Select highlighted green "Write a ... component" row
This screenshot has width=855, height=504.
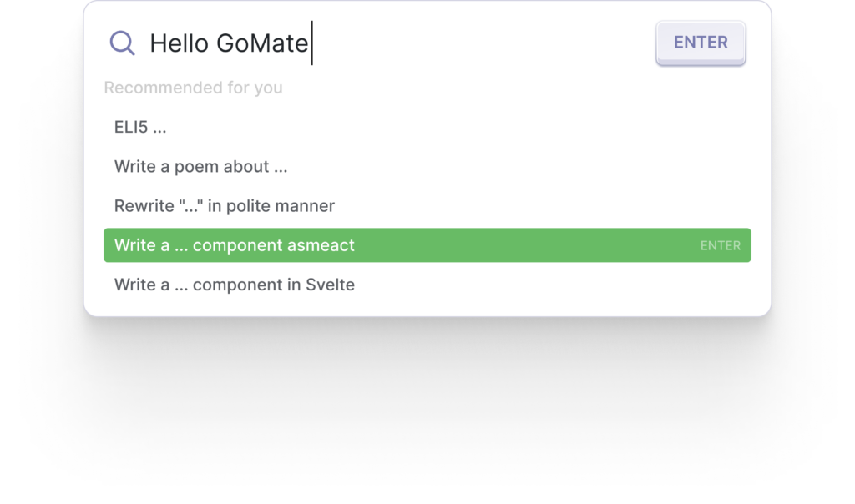[x=427, y=245]
